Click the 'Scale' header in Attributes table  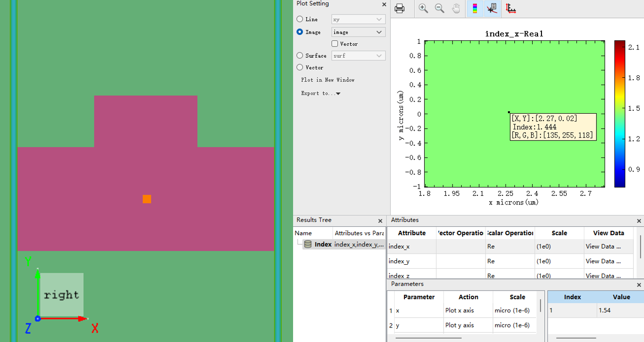(559, 233)
